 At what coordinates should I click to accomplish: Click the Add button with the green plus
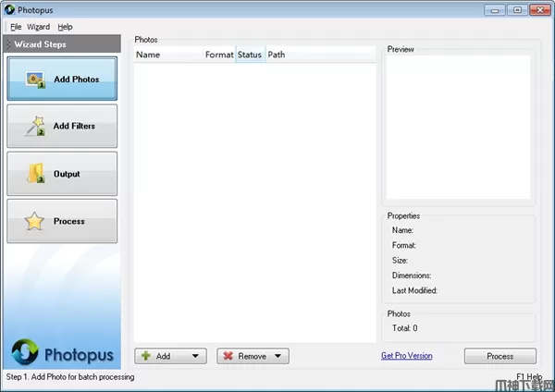170,356
